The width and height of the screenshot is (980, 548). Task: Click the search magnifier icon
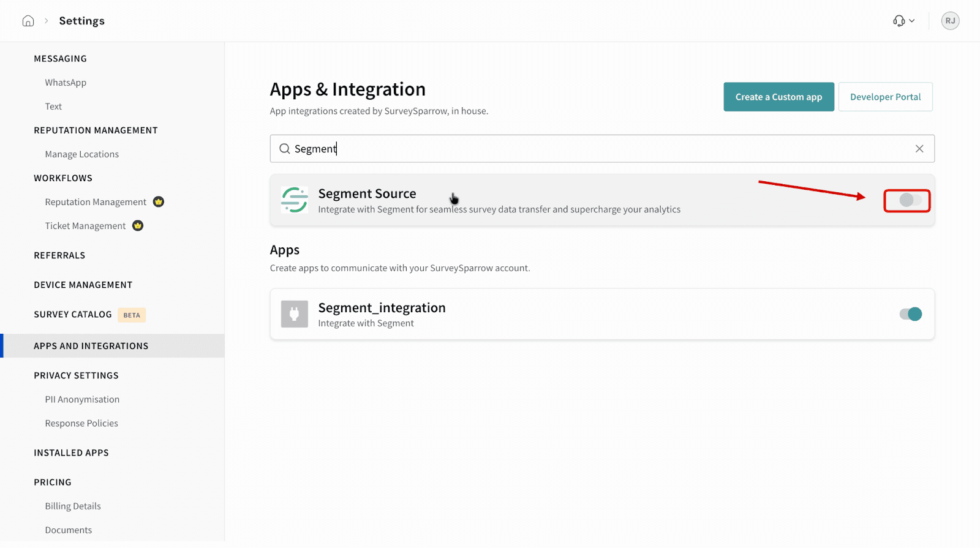pyautogui.click(x=285, y=149)
